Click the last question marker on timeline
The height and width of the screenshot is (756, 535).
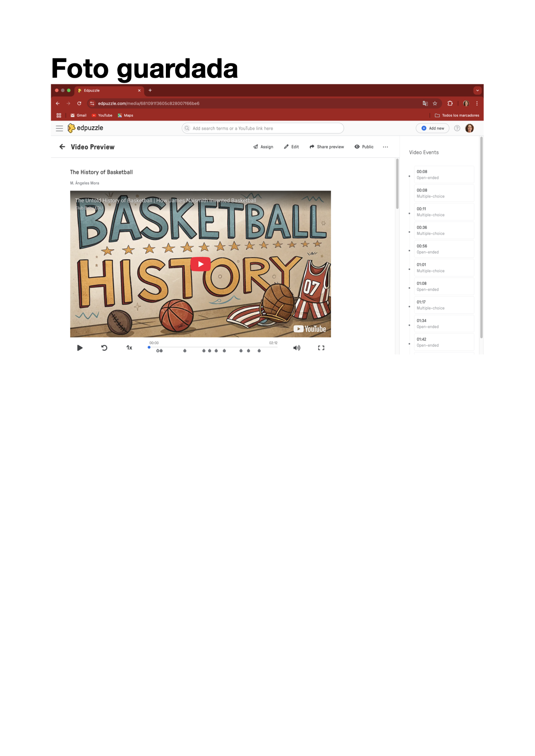pos(259,351)
